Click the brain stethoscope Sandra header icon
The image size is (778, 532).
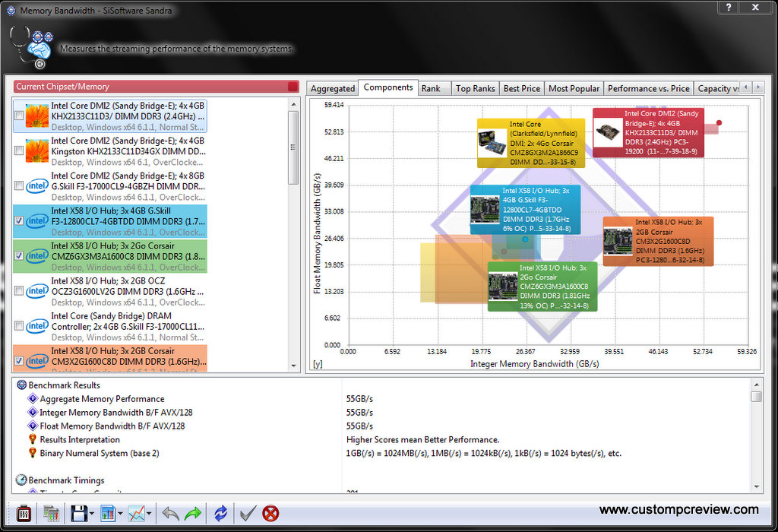(32, 48)
